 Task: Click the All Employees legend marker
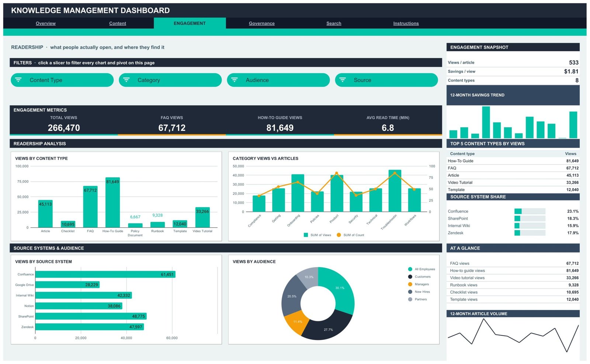click(410, 269)
